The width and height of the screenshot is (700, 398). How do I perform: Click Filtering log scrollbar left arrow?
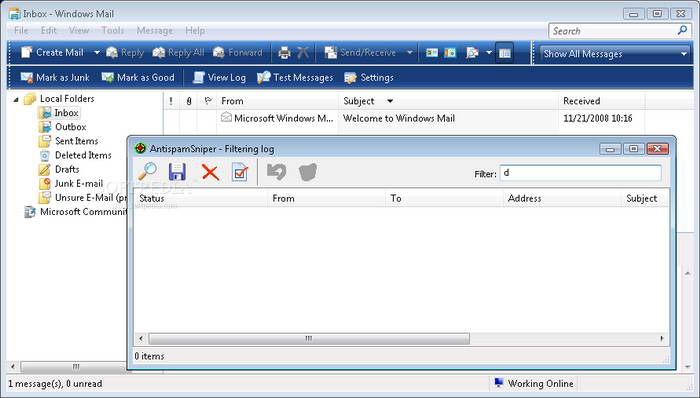[x=141, y=339]
